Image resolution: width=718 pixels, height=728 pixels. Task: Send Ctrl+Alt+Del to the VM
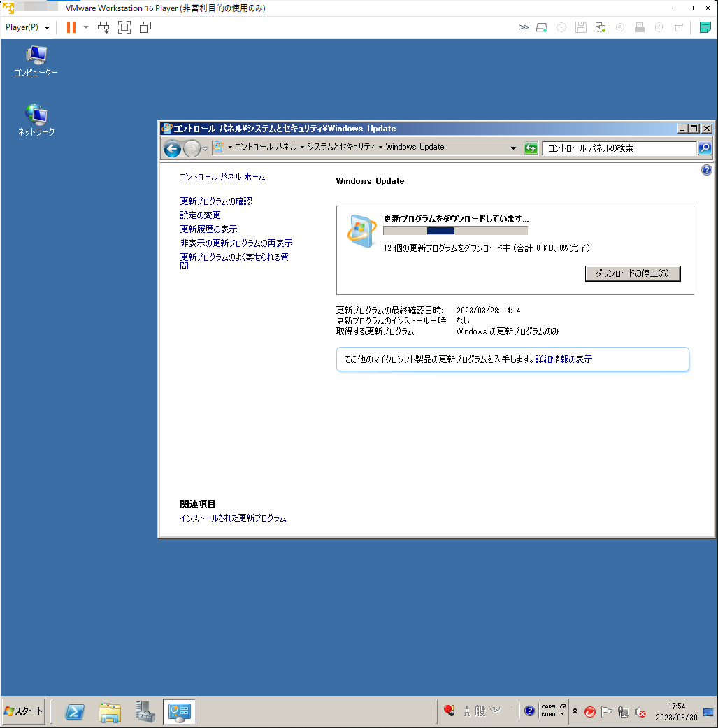pos(103,27)
